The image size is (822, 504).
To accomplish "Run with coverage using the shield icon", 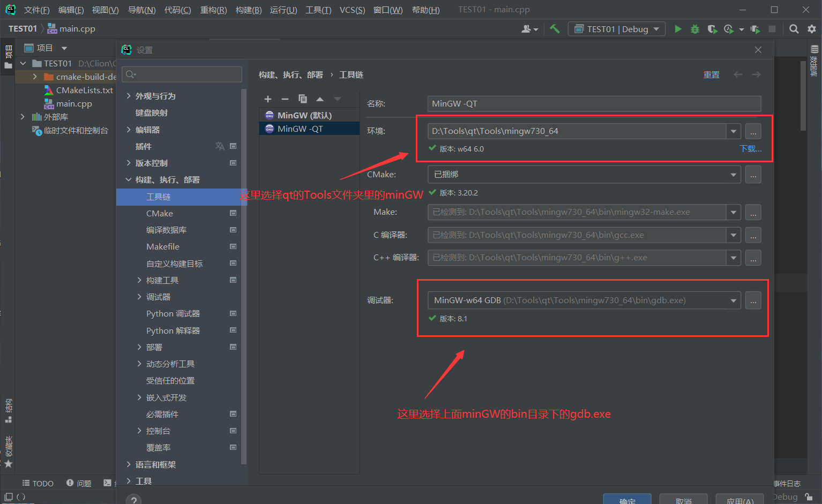I will click(712, 28).
